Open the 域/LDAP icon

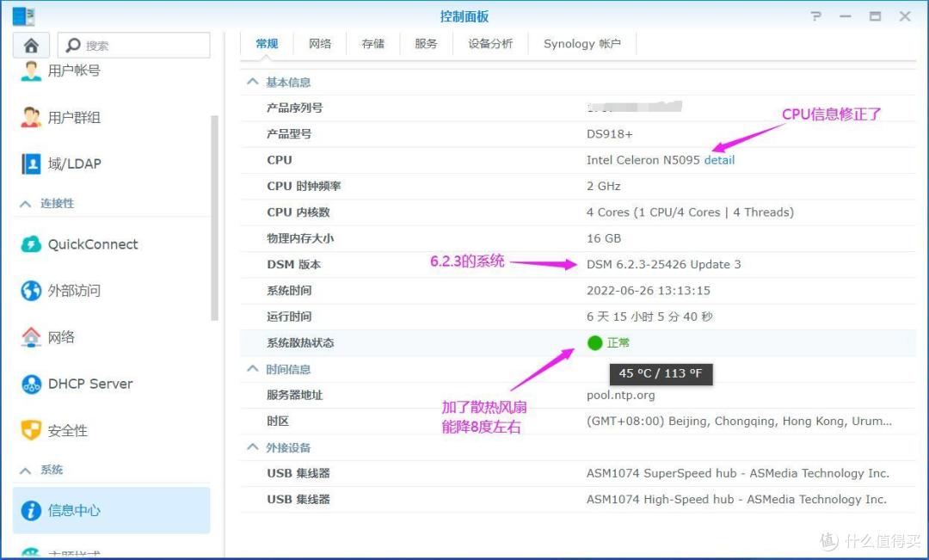point(31,163)
